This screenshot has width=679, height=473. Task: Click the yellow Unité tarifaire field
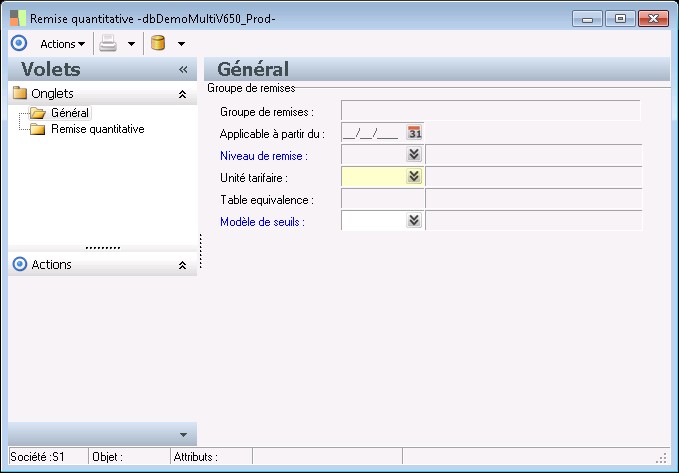coord(374,176)
